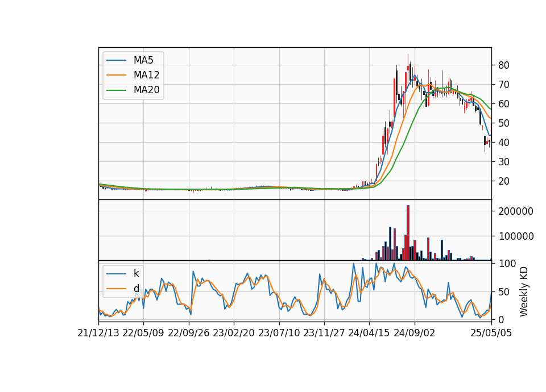The width and height of the screenshot is (546, 392).
Task: Click the 30 price axis tick
Action: pyautogui.click(x=503, y=162)
